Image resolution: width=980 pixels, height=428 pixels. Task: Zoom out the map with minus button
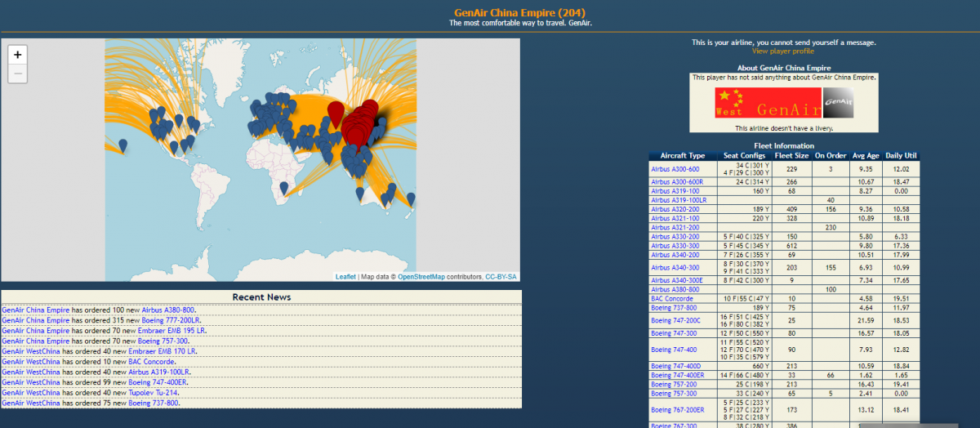[x=18, y=74]
